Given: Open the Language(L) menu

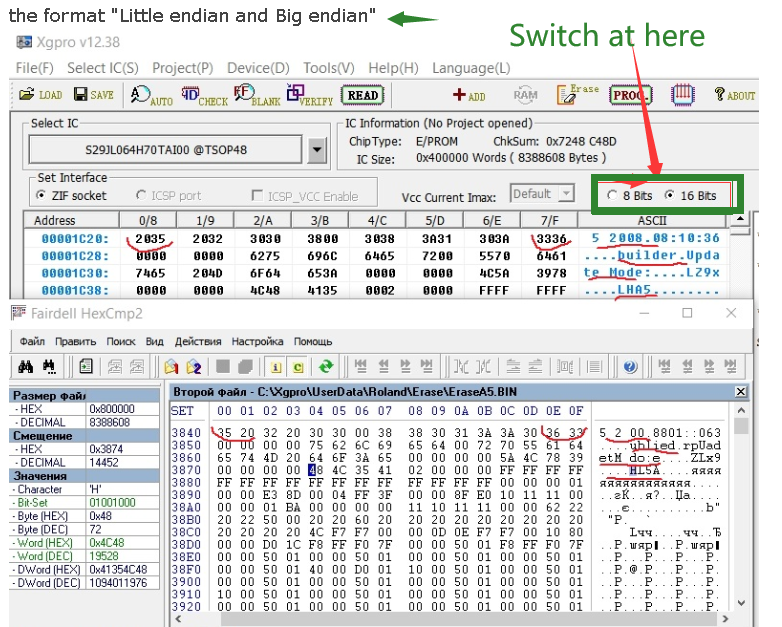Looking at the screenshot, I should [x=470, y=68].
